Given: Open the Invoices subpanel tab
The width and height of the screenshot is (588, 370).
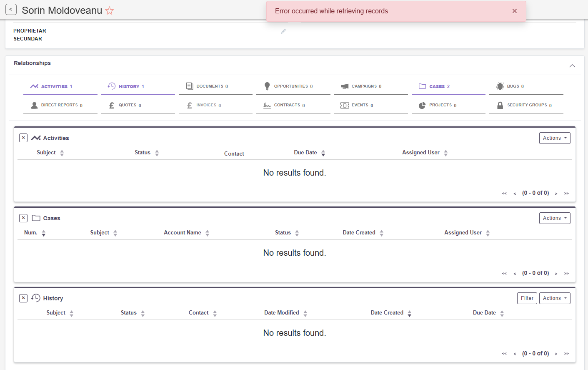Looking at the screenshot, I should (x=215, y=105).
